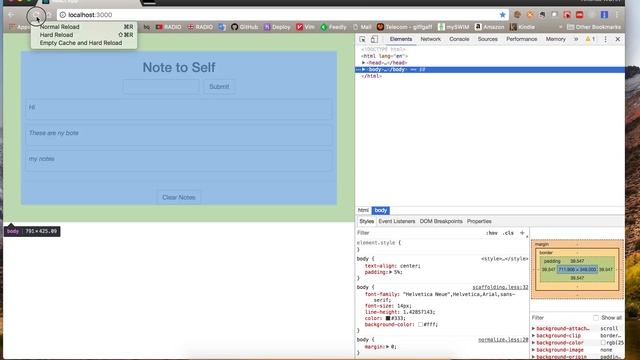Click the DevTools warning count icon
This screenshot has height=360, width=640.
click(590, 39)
